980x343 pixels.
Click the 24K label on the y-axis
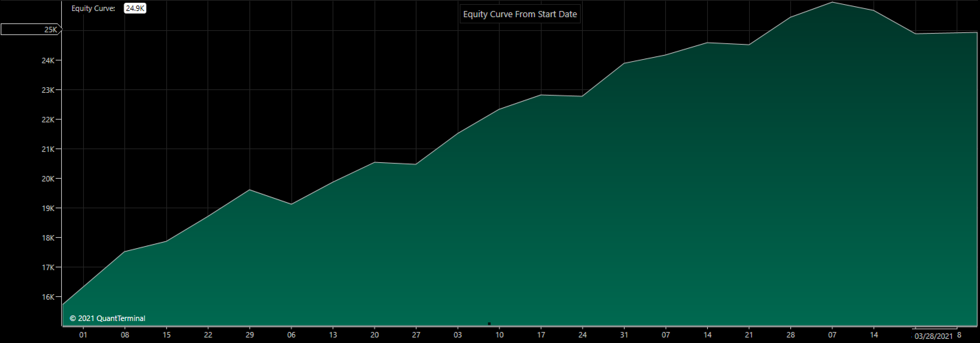[48, 60]
